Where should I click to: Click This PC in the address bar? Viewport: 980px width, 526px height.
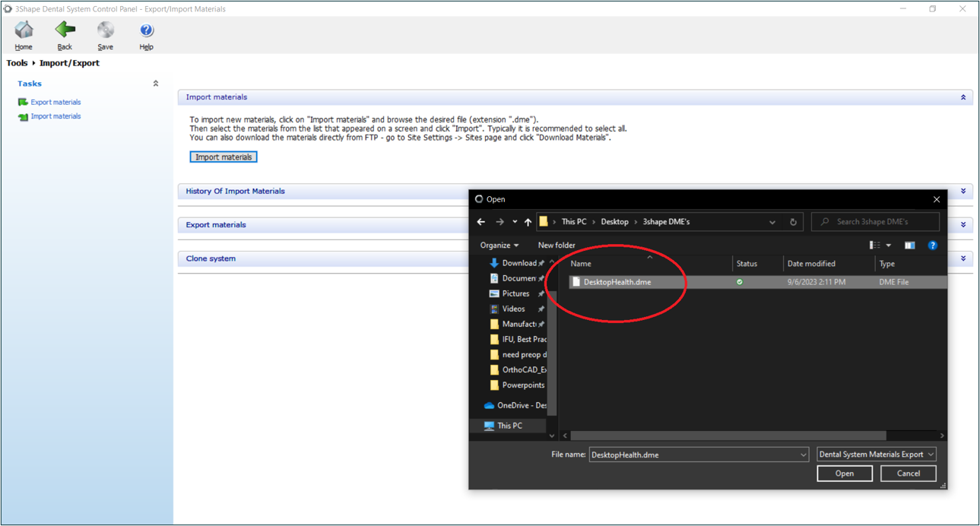574,222
